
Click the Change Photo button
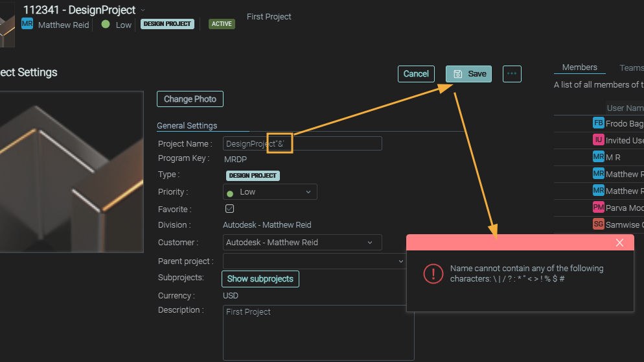pyautogui.click(x=190, y=99)
